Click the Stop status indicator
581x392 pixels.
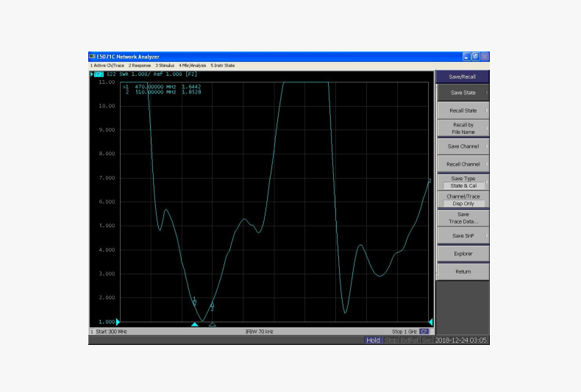(391, 340)
